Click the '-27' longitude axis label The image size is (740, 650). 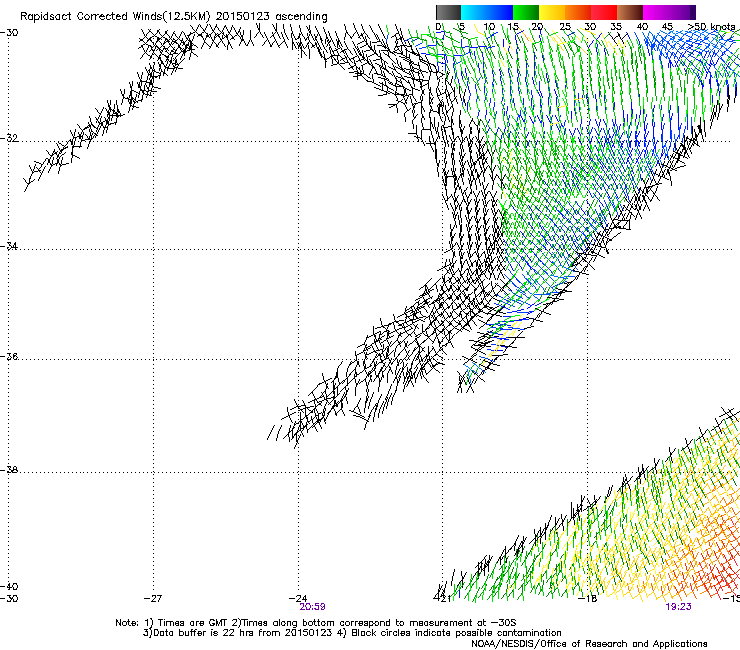[x=153, y=599]
